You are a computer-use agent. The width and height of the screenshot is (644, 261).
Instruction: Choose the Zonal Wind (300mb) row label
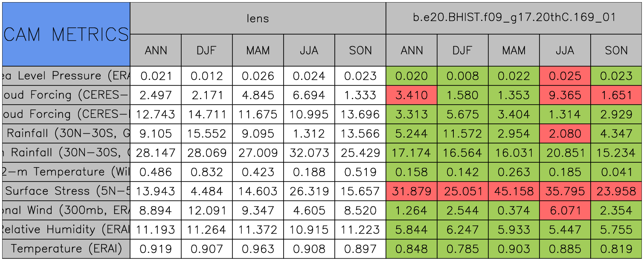(66, 211)
